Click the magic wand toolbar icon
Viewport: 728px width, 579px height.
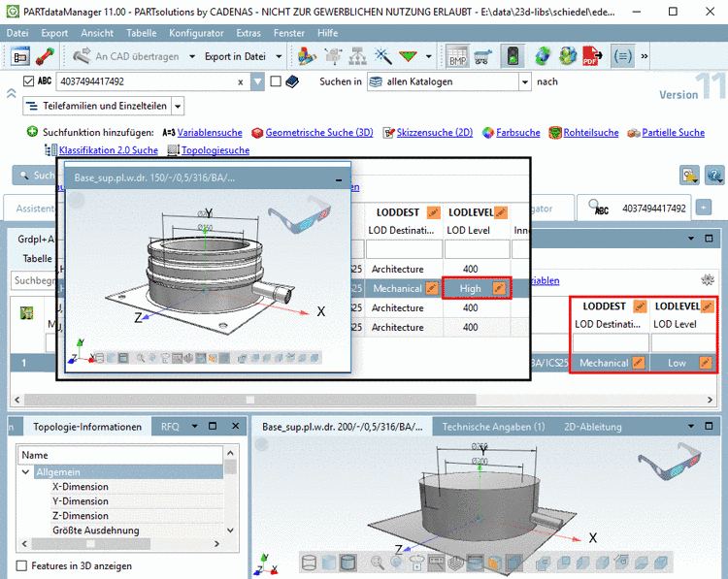pyautogui.click(x=383, y=56)
